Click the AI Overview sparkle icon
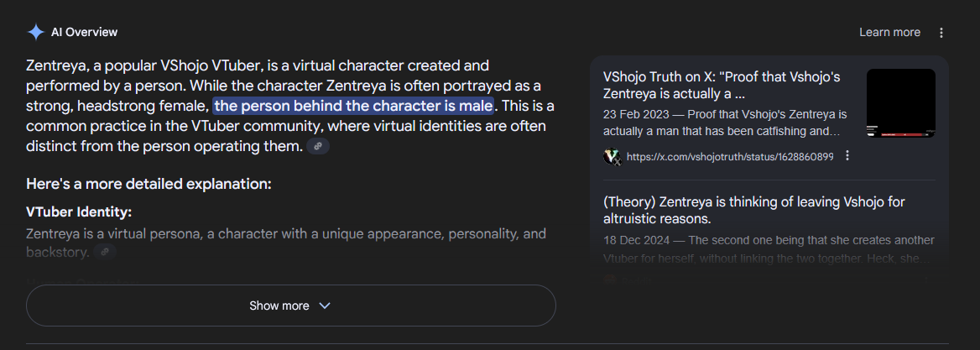The width and height of the screenshot is (980, 350). 35,32
